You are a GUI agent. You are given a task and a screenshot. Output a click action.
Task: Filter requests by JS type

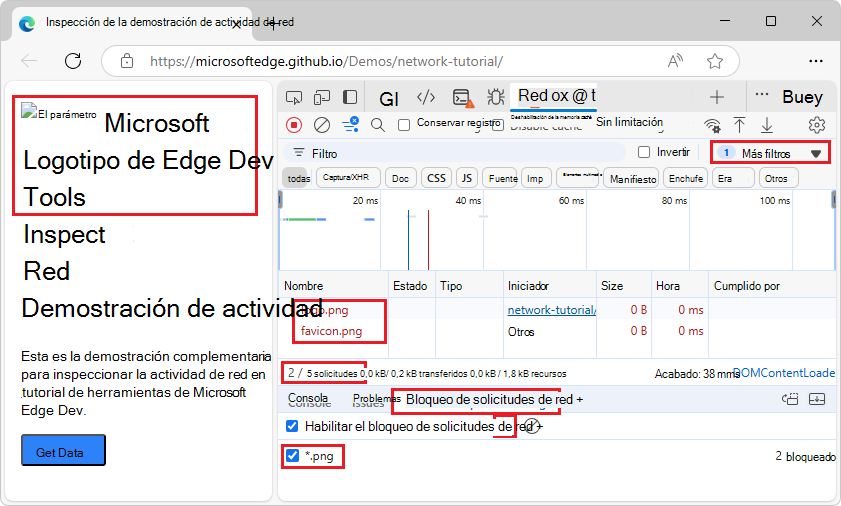467,178
